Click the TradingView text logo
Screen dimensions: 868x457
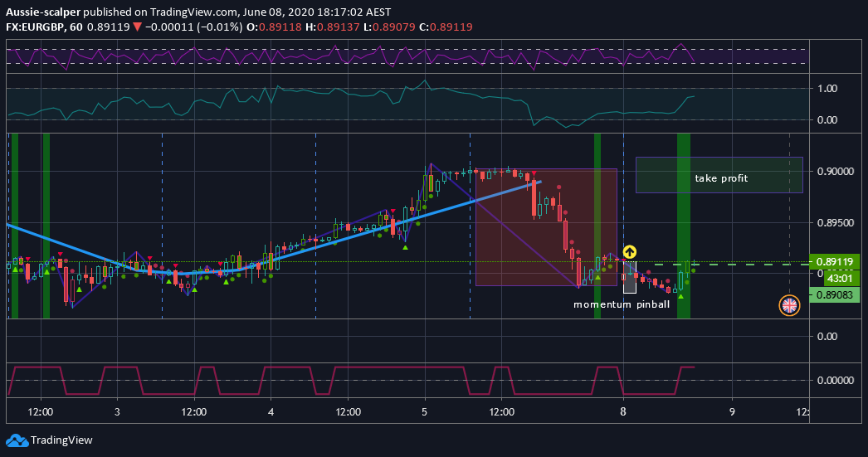click(x=61, y=440)
